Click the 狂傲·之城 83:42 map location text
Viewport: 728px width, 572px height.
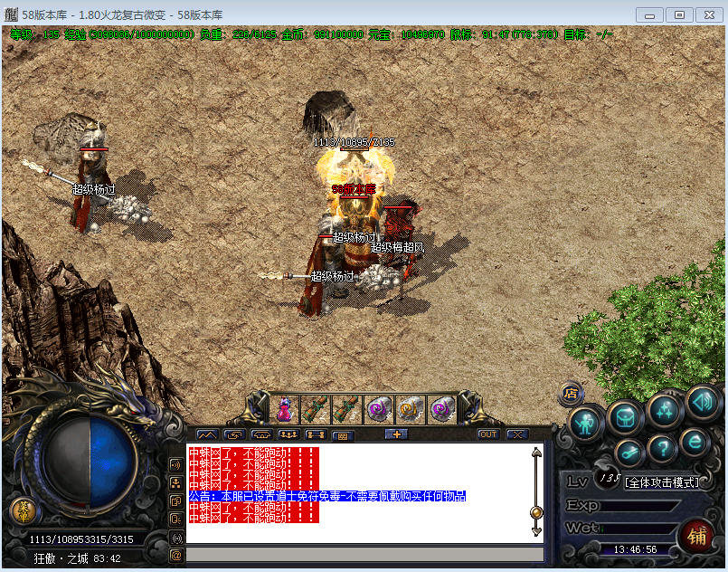point(77,558)
